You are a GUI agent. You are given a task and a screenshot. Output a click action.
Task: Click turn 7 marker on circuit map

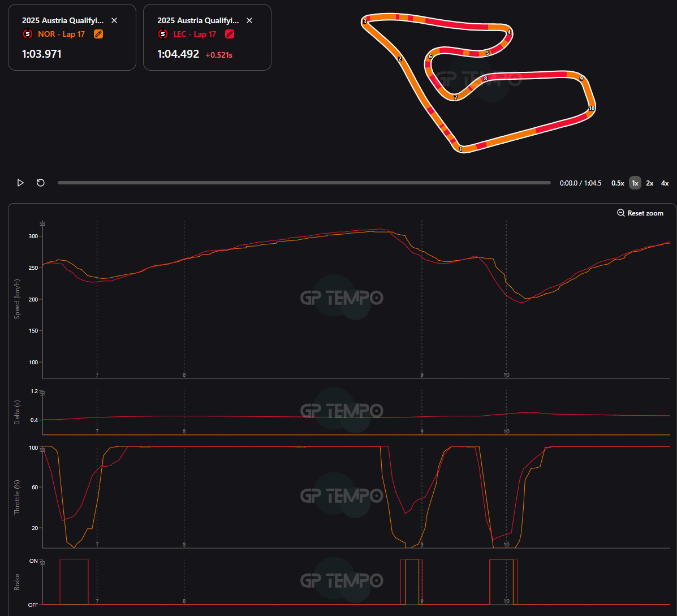tap(455, 97)
